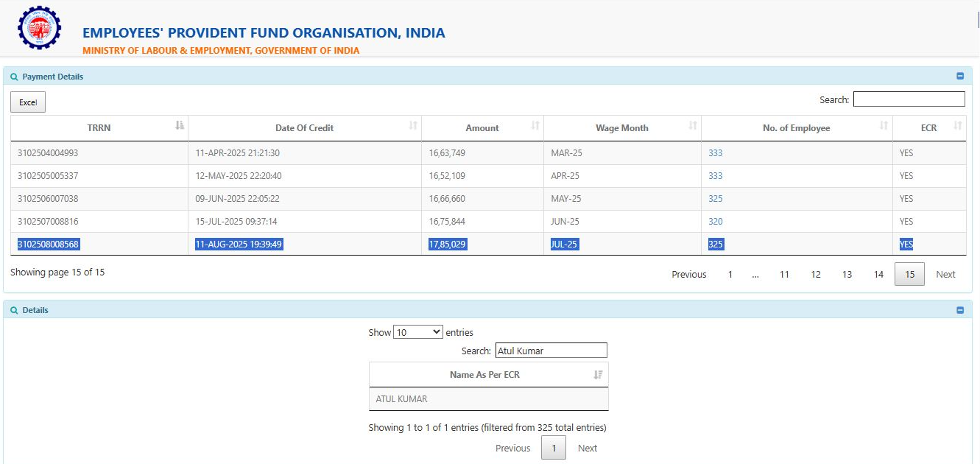Go to page 14 of payments

tap(878, 274)
